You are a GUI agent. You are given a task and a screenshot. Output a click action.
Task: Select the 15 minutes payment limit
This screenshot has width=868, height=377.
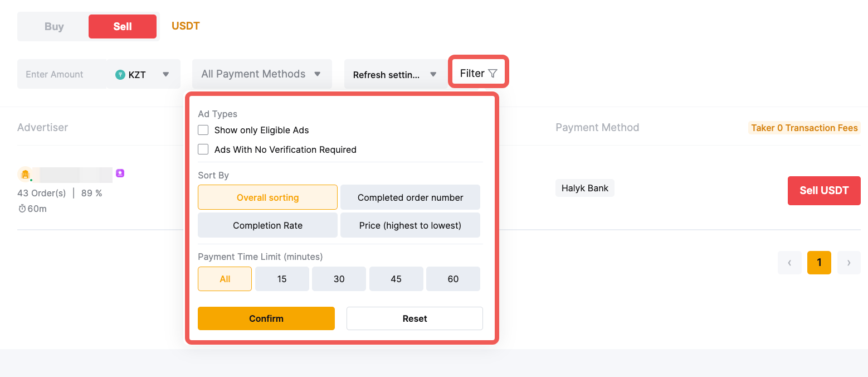[x=282, y=279]
